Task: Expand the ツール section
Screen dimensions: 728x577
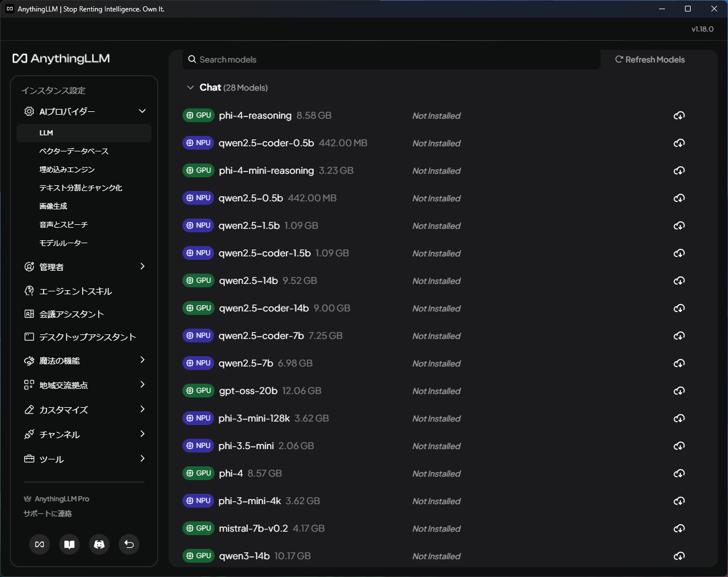Action: coord(142,458)
